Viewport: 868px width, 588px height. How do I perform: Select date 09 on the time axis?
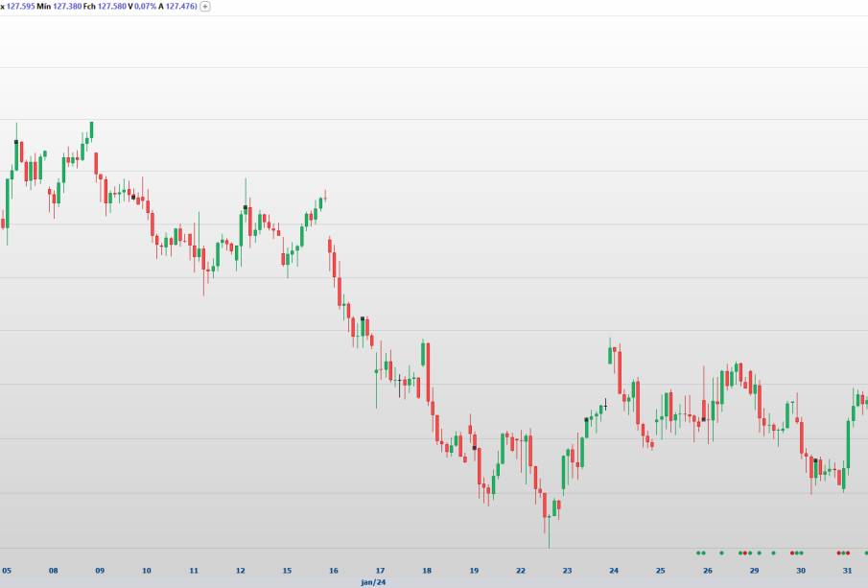pyautogui.click(x=100, y=570)
